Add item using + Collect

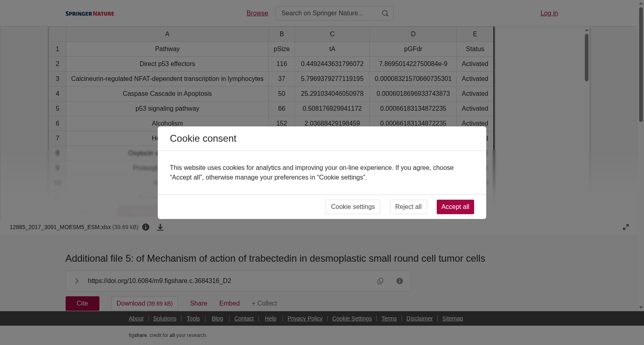[264, 304]
